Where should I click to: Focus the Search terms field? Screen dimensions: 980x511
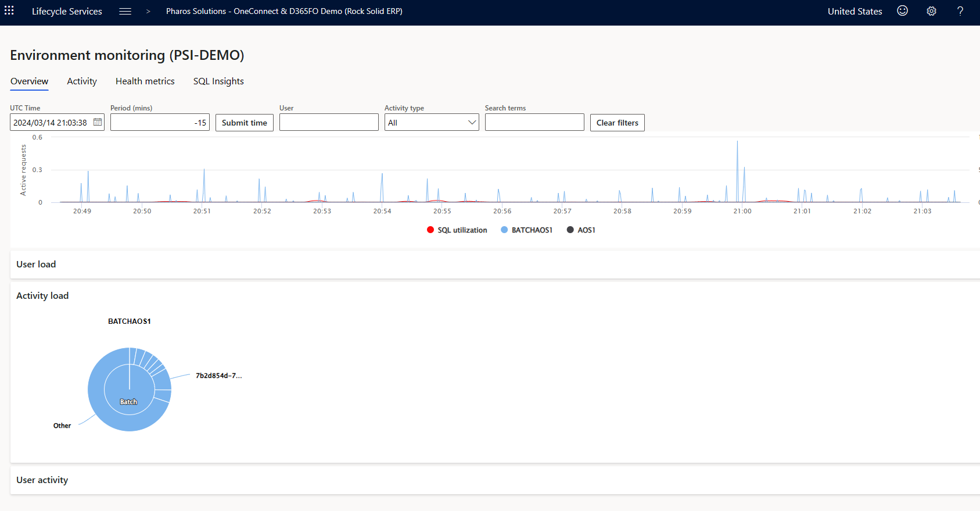tap(534, 122)
